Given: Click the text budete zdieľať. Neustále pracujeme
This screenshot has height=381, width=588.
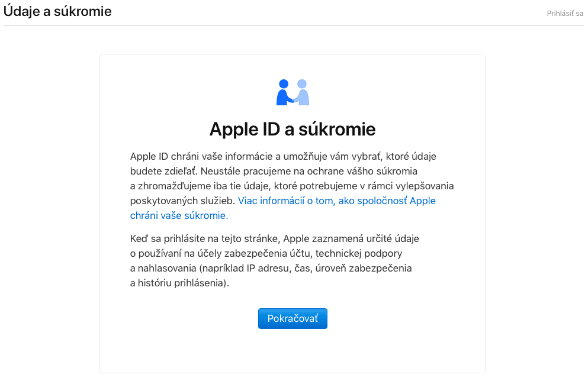Looking at the screenshot, I should pyautogui.click(x=211, y=171).
